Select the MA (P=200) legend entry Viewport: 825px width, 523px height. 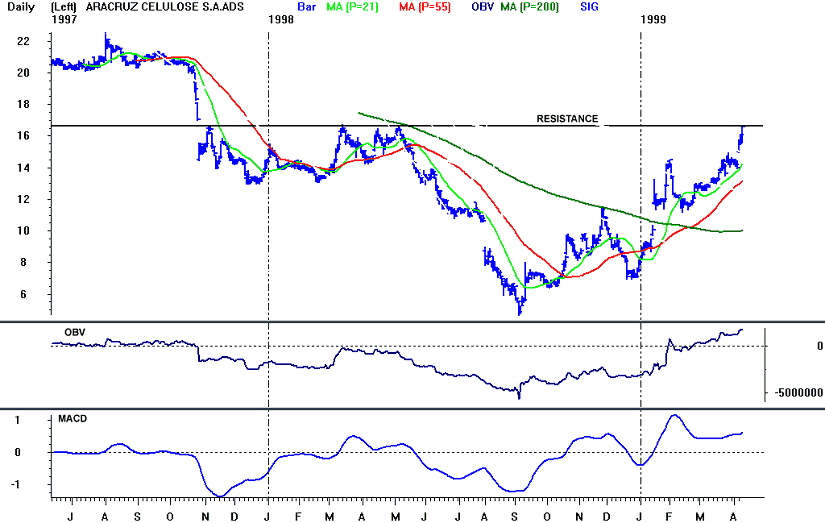point(529,7)
